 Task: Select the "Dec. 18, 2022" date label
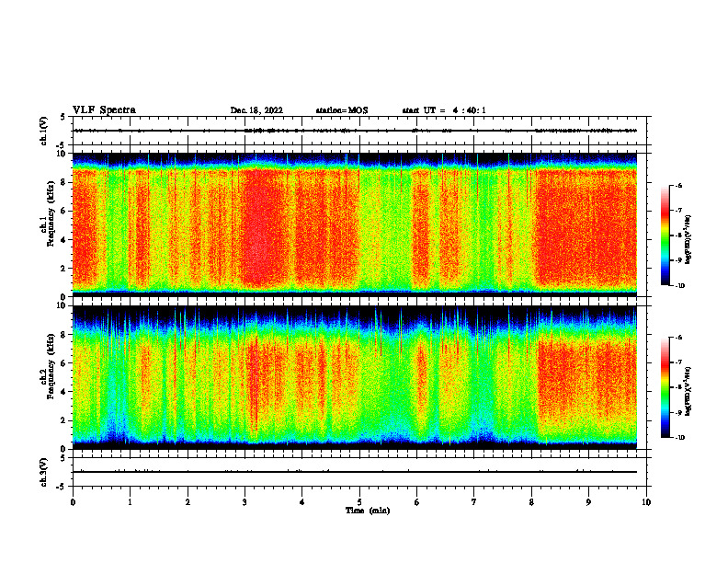[x=256, y=110]
